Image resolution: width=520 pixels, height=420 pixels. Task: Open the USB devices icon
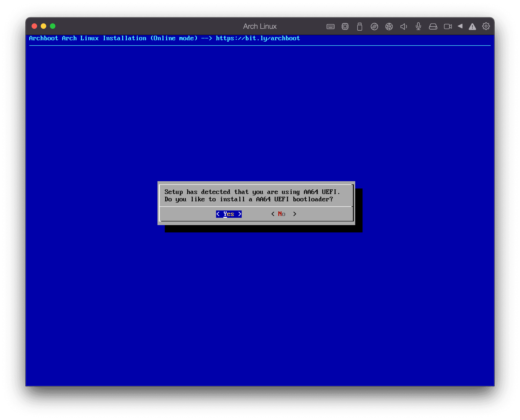(360, 26)
